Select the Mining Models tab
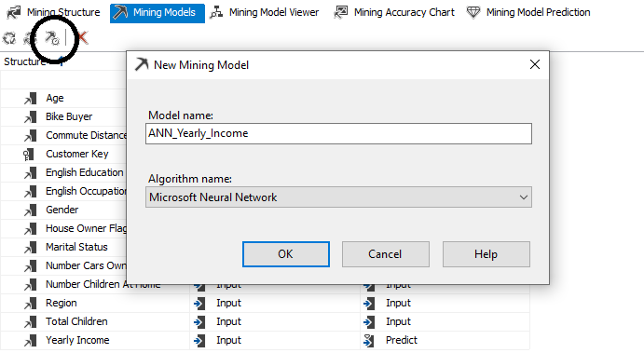 click(158, 13)
